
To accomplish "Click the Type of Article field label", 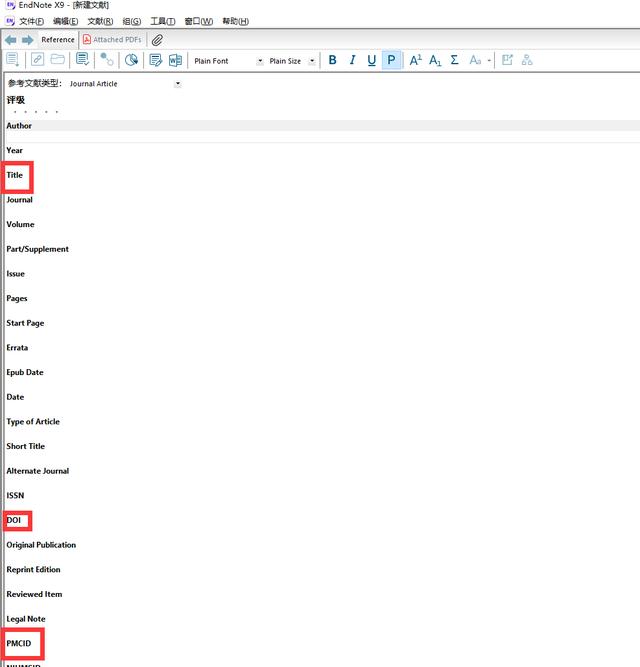I will [x=33, y=422].
